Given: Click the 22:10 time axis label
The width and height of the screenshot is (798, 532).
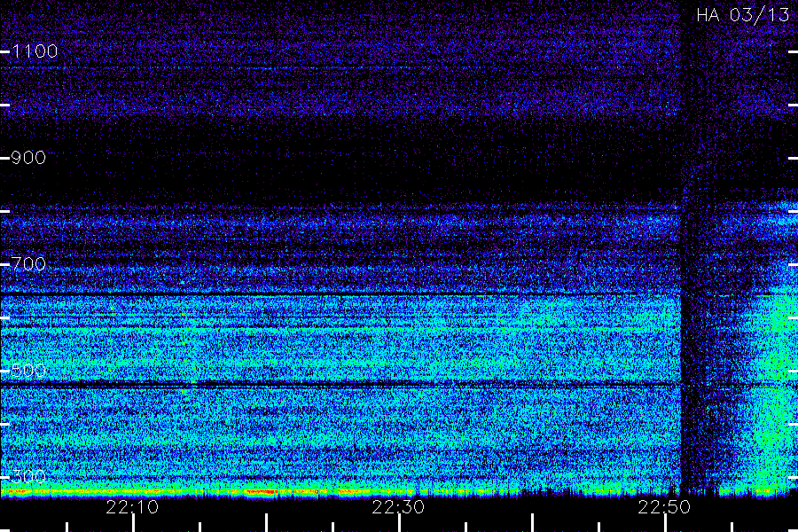Looking at the screenshot, I should click(x=132, y=507).
